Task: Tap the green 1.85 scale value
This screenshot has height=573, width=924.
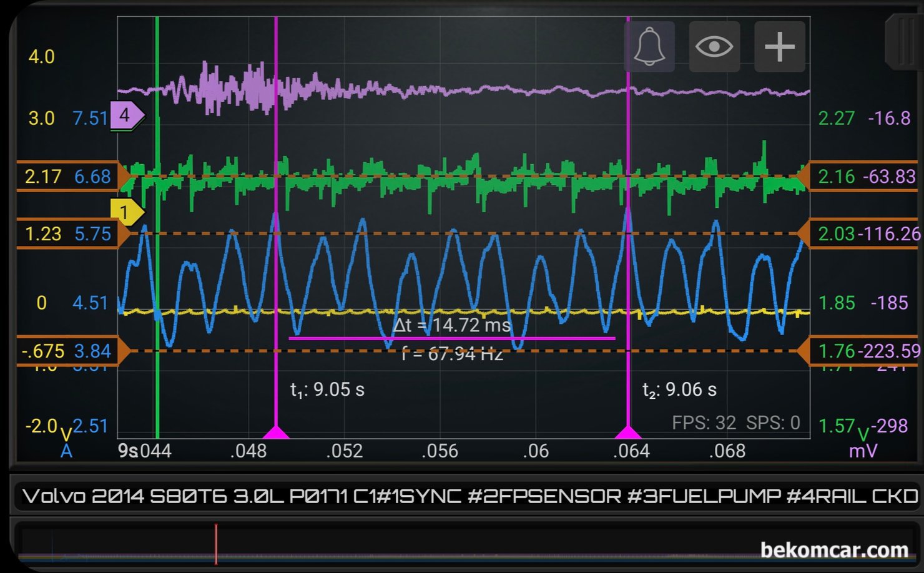Action: (x=837, y=303)
